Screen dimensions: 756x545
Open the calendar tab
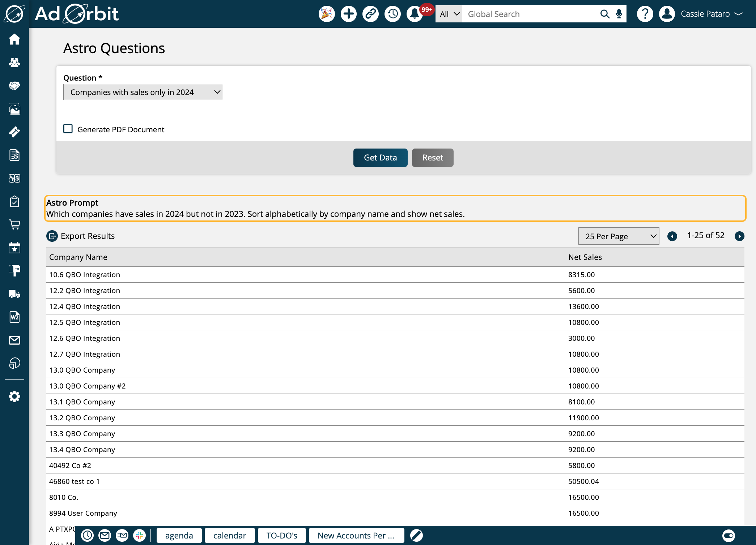click(x=230, y=535)
